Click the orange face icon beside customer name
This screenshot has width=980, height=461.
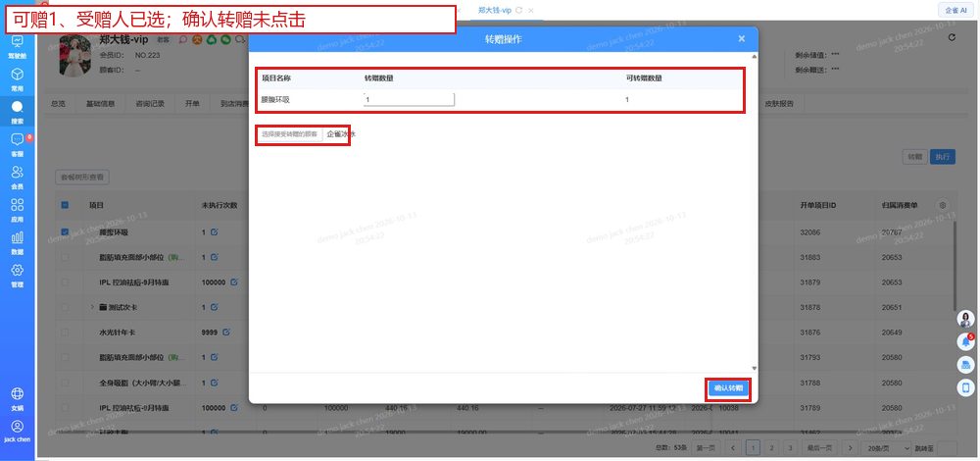[197, 40]
